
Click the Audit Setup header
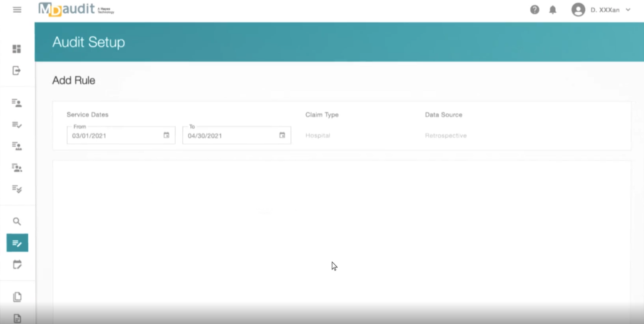coord(89,42)
